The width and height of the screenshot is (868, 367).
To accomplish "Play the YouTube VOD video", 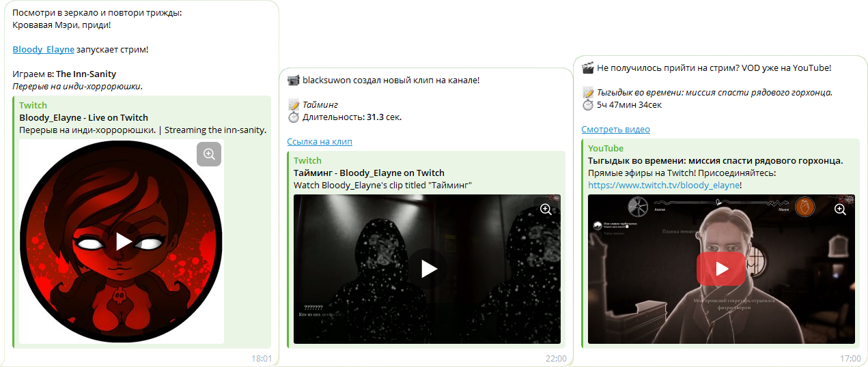I will point(721,269).
